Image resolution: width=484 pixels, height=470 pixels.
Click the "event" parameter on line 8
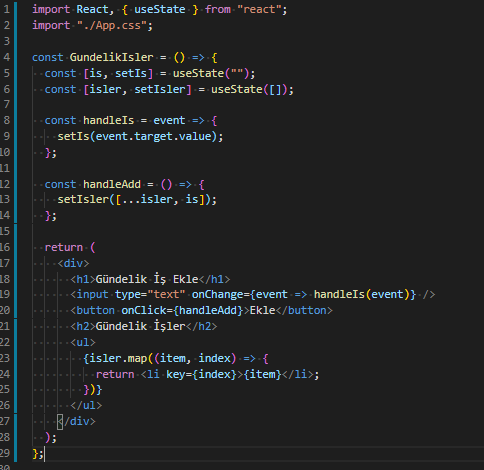point(169,120)
